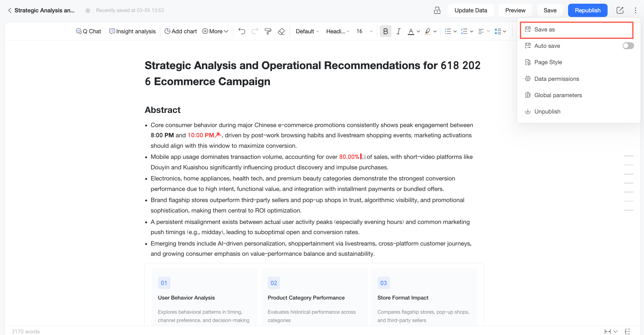Click the Preview button
Viewport: 644px width, 335px height.
(x=515, y=10)
